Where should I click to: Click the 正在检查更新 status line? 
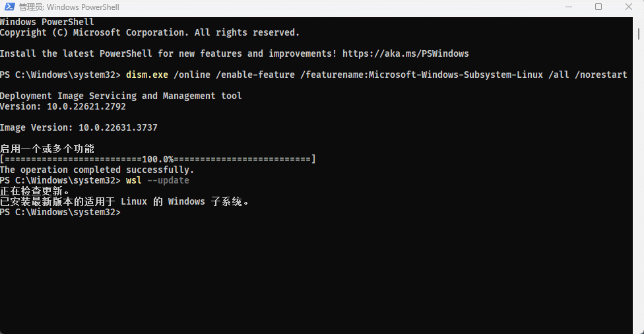[x=35, y=191]
